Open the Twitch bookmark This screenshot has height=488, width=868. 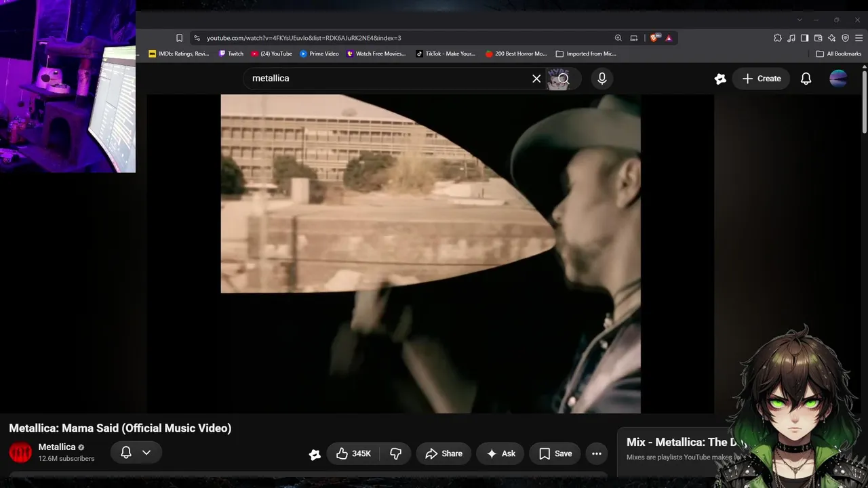tap(231, 54)
